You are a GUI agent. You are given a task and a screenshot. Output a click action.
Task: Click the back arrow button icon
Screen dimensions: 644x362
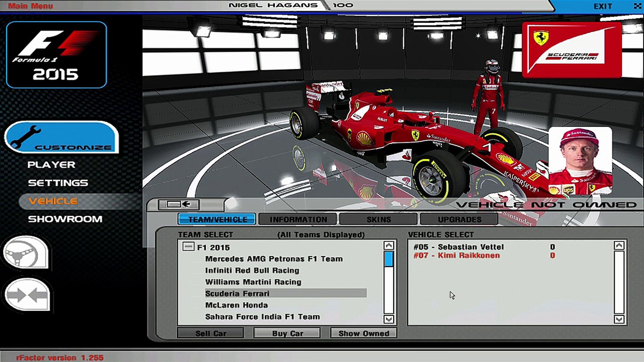click(x=179, y=204)
